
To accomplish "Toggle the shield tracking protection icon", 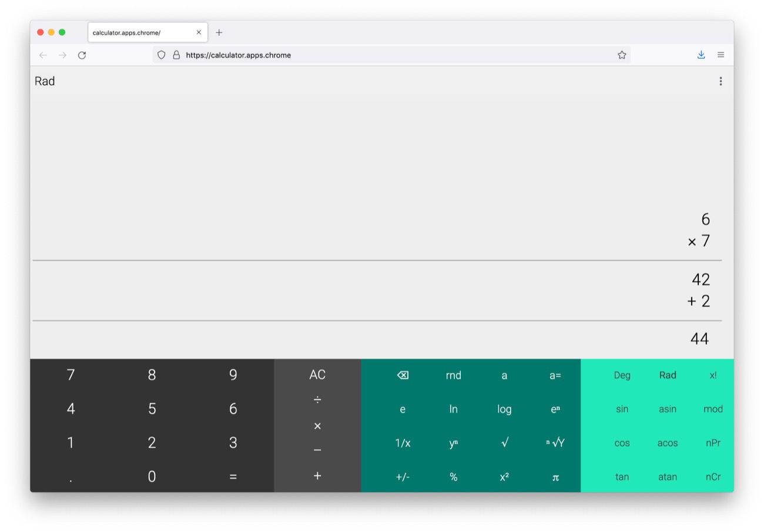I will [x=161, y=55].
